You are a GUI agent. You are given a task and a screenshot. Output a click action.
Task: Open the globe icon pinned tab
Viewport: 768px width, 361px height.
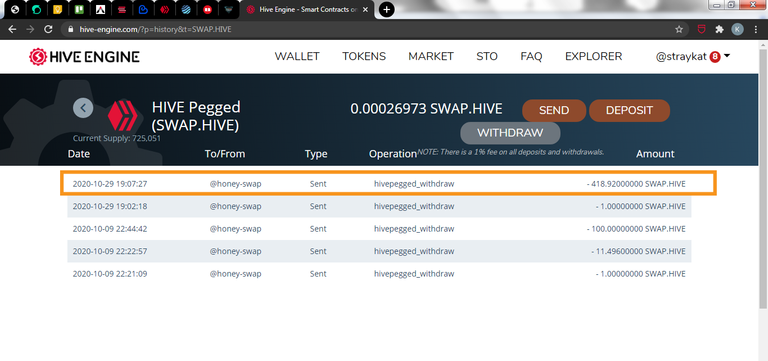tap(15, 9)
